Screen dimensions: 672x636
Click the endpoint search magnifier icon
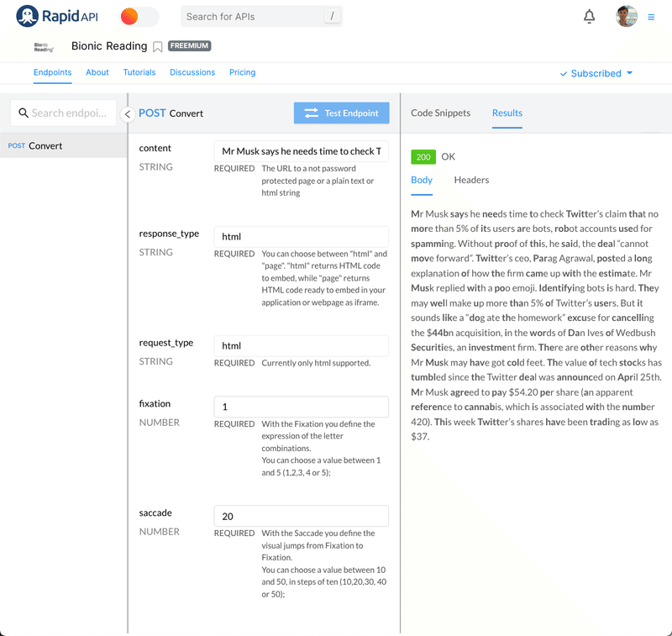pos(24,113)
